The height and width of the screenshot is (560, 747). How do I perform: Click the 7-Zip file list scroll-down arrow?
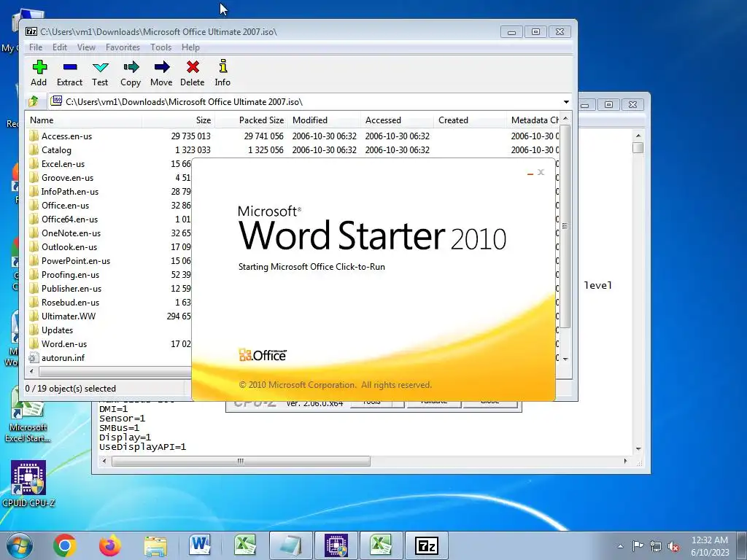pyautogui.click(x=565, y=359)
